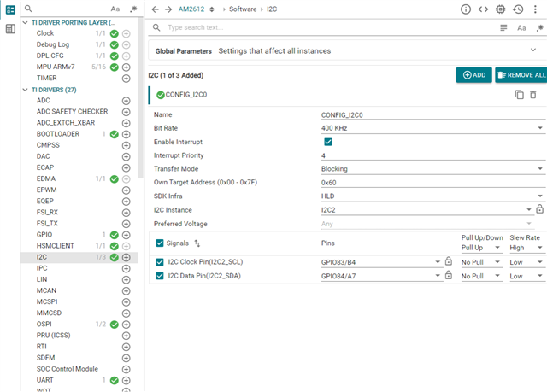547x392 pixels.
Task: Click the REMOVE ALL button
Action: [521, 75]
